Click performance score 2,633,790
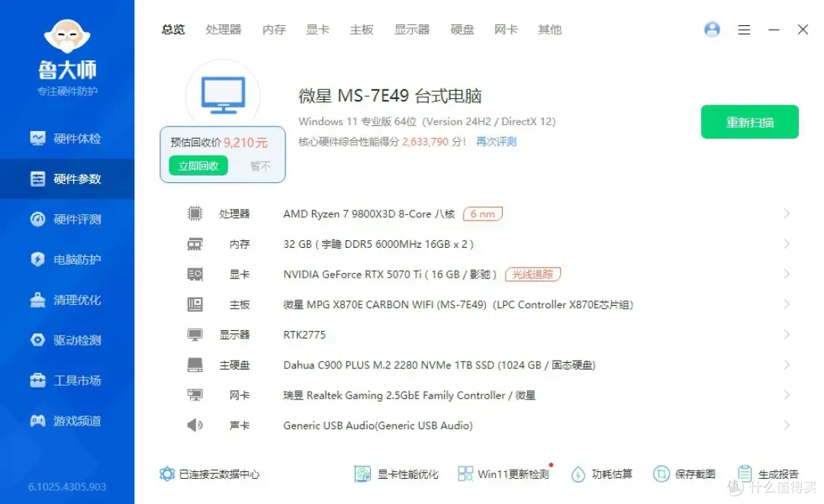Image resolution: width=824 pixels, height=504 pixels. tap(425, 142)
